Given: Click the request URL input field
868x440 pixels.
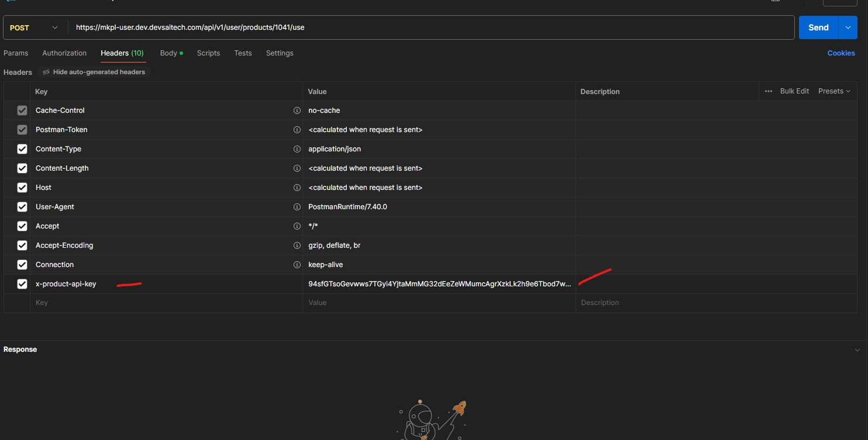Looking at the screenshot, I should click(x=433, y=27).
